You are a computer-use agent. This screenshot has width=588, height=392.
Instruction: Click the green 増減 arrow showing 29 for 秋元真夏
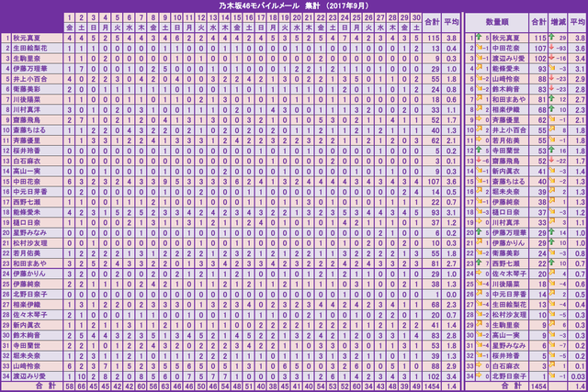point(551,37)
